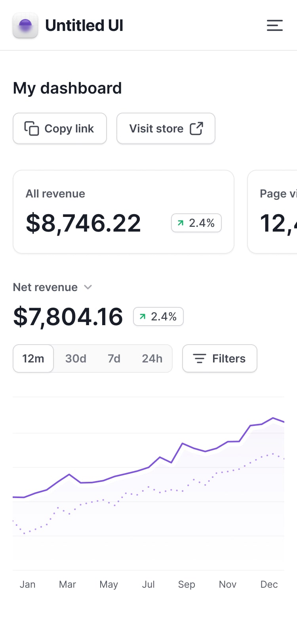Open the hamburger navigation menu
The image size is (297, 644).
point(274,25)
